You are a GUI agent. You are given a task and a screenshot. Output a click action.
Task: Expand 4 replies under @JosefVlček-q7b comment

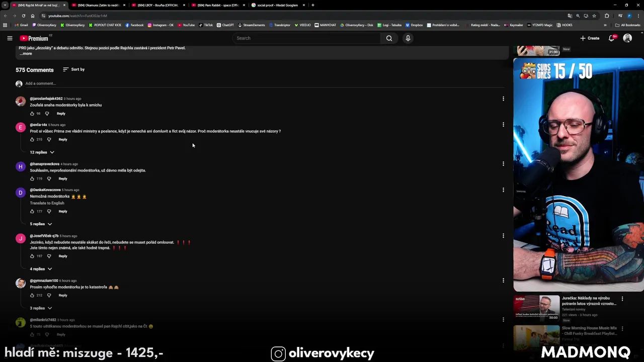pyautogui.click(x=41, y=269)
